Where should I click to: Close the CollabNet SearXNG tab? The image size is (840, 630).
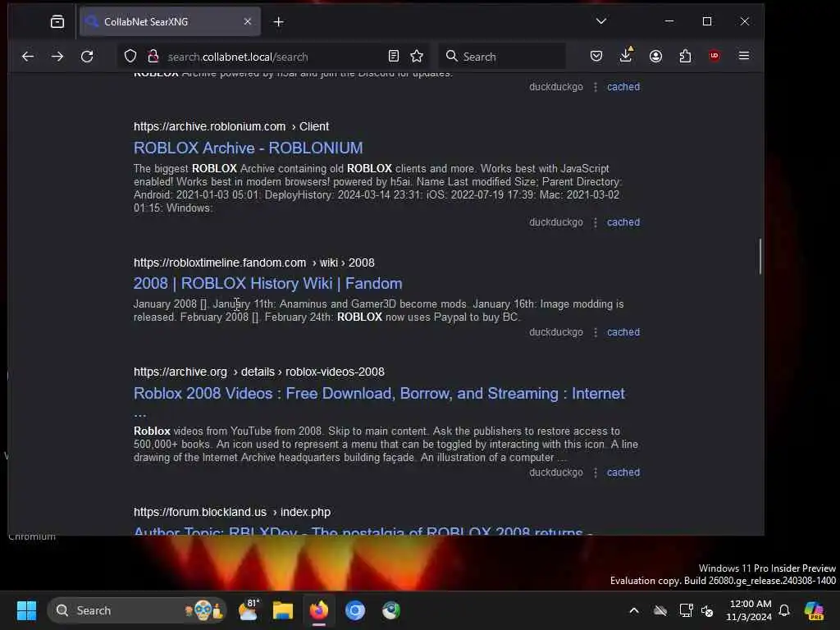248,21
